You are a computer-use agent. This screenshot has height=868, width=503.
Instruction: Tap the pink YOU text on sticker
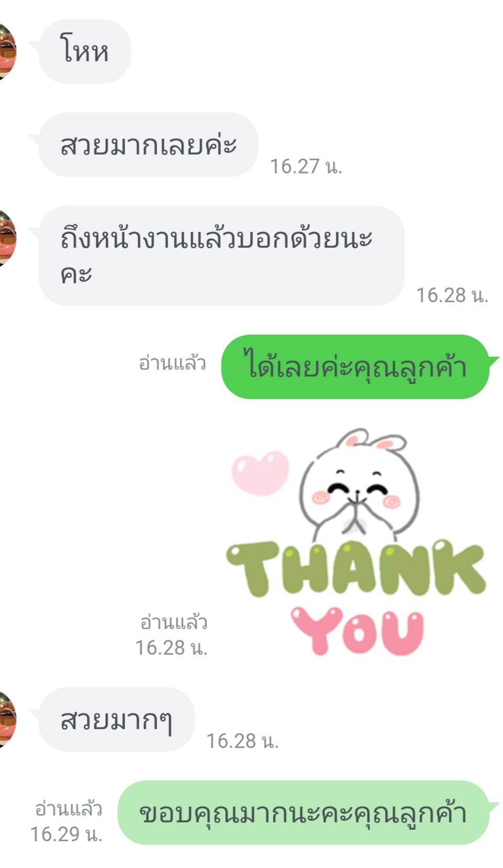coord(357,631)
